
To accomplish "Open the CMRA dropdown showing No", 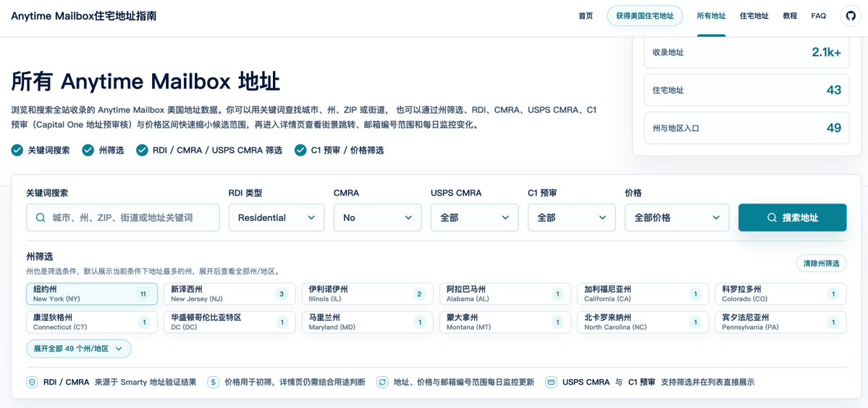I will tap(378, 218).
